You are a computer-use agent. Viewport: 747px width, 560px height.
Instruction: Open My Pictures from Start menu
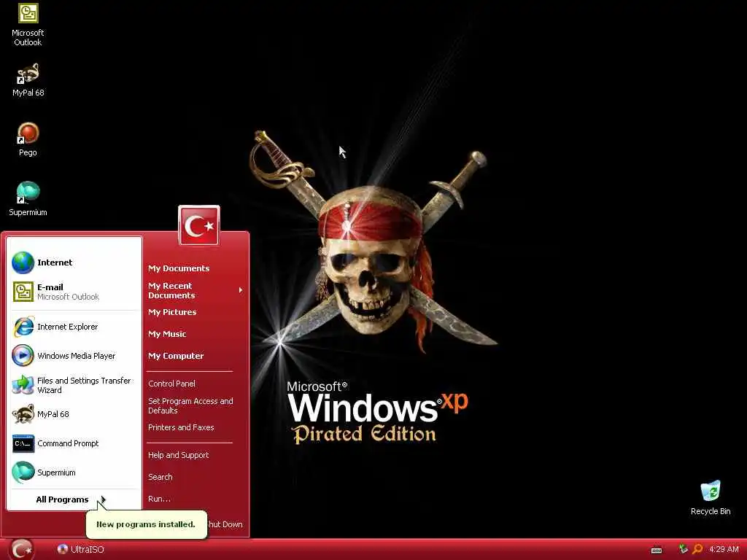(x=172, y=312)
